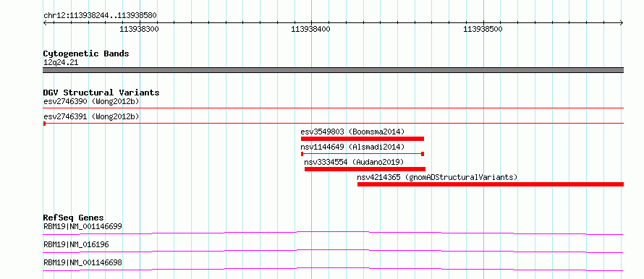This screenshot has height=279, width=644.
Task: Click the small red endpoint marker of esv2746391
Action: [44, 123]
